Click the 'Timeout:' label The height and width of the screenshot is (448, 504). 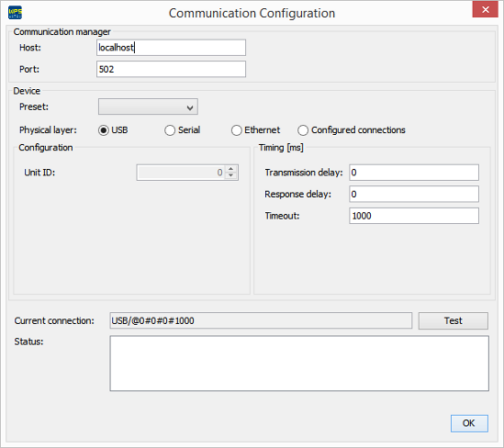click(x=282, y=216)
